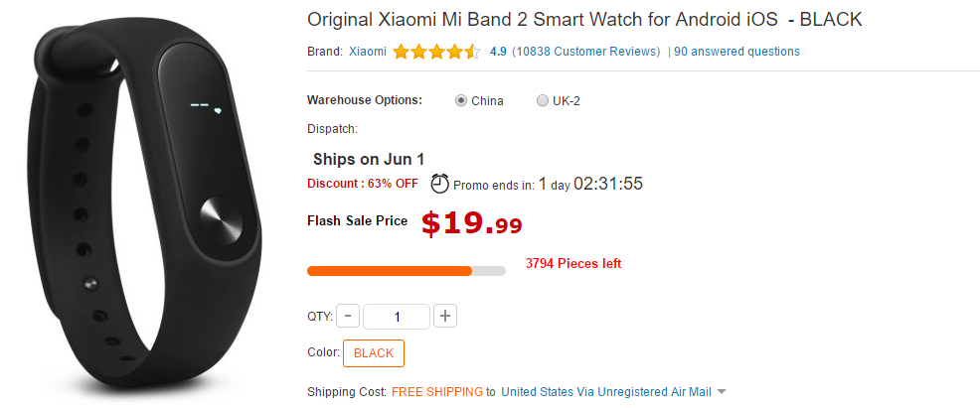Click the alarm clock promo icon
This screenshot has height=408, width=980.
pos(439,184)
